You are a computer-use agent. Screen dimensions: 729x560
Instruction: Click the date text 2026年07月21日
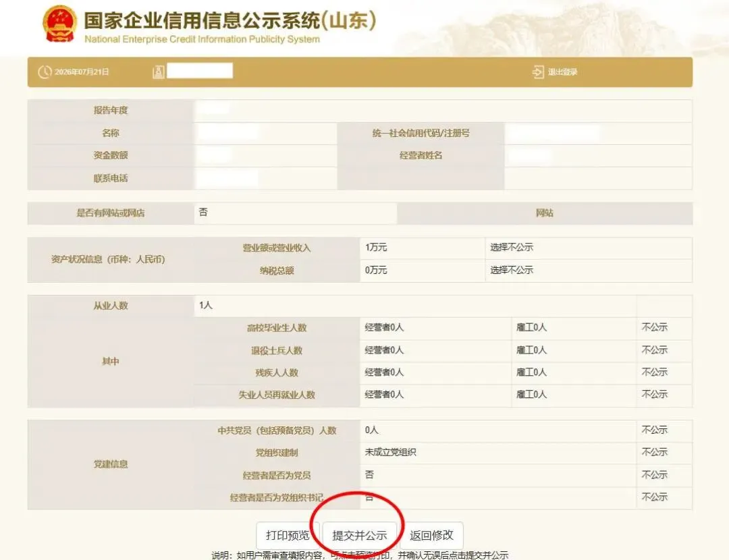point(82,72)
